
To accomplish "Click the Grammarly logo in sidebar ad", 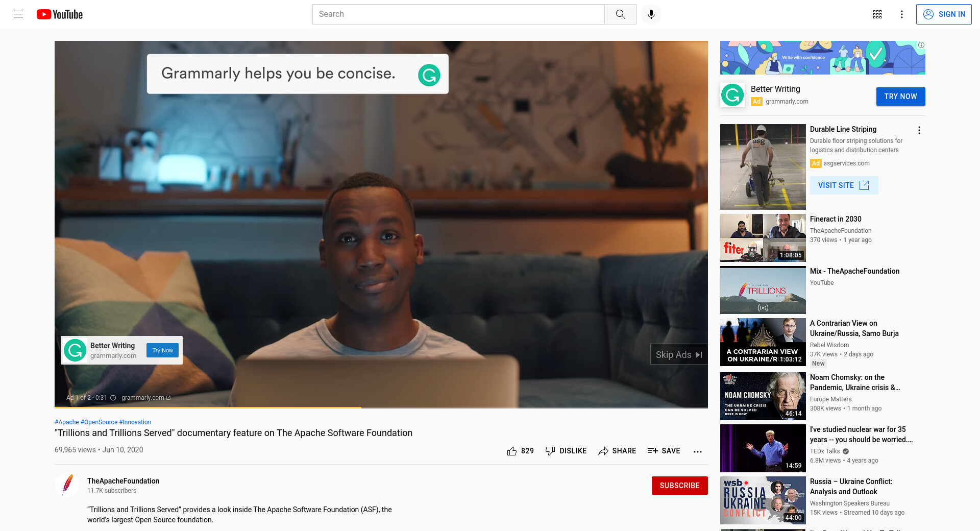I will [732, 95].
